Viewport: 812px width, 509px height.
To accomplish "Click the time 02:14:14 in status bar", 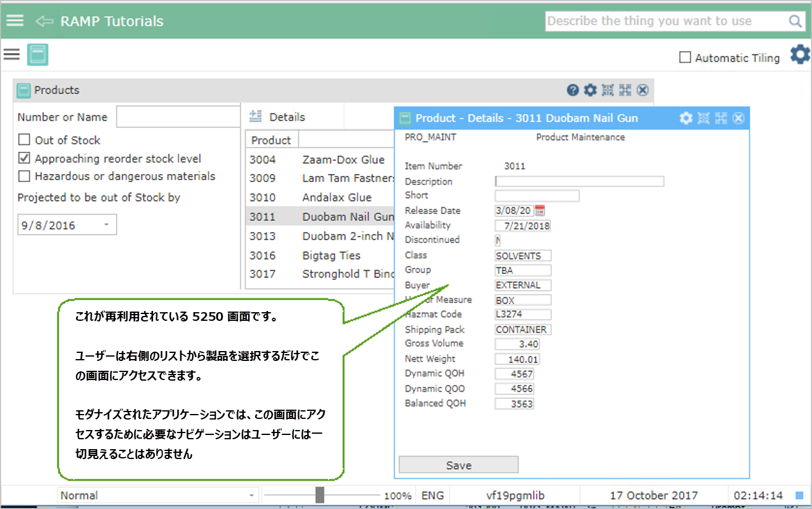I will (x=758, y=495).
